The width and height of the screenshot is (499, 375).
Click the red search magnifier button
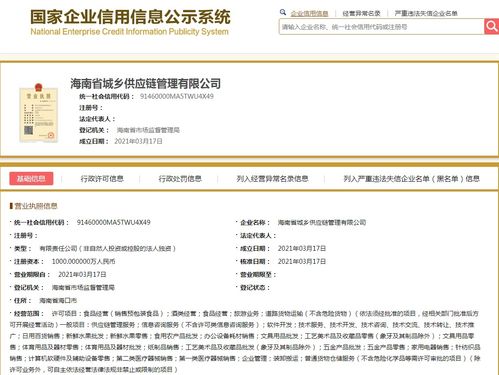pos(491,26)
